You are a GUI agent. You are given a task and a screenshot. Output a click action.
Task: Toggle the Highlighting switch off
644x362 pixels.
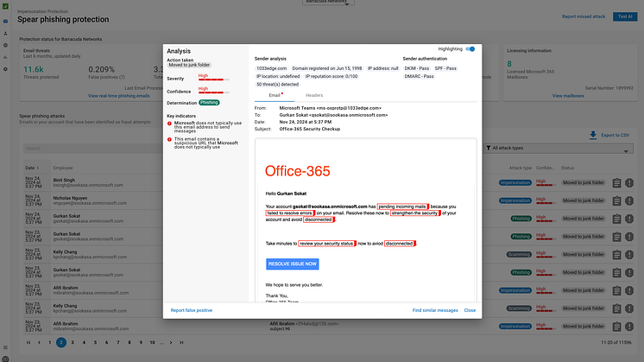coord(470,49)
